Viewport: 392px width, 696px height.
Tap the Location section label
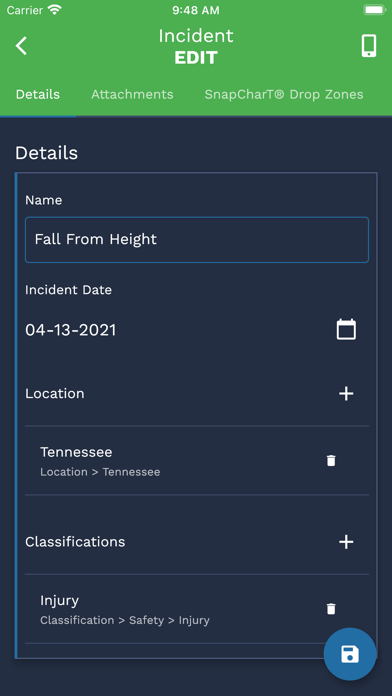pyautogui.click(x=55, y=394)
